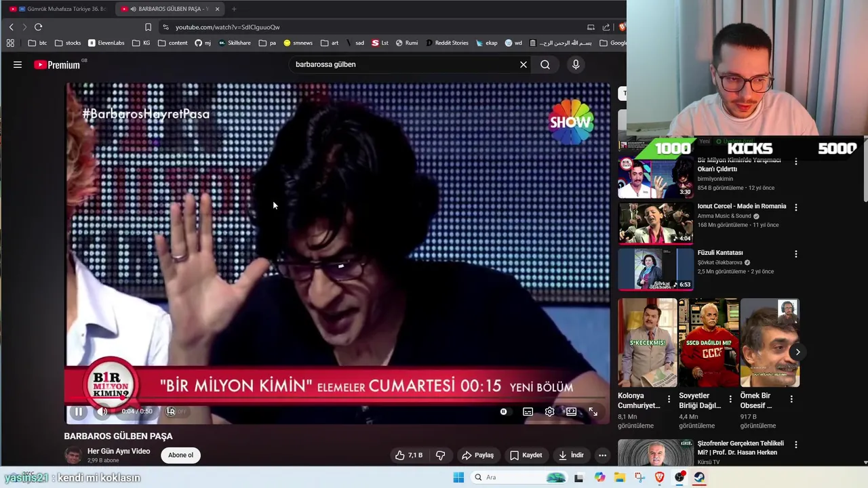Open the pa bookmark folder
Viewport: 868px width, 488px height.
pyautogui.click(x=268, y=43)
